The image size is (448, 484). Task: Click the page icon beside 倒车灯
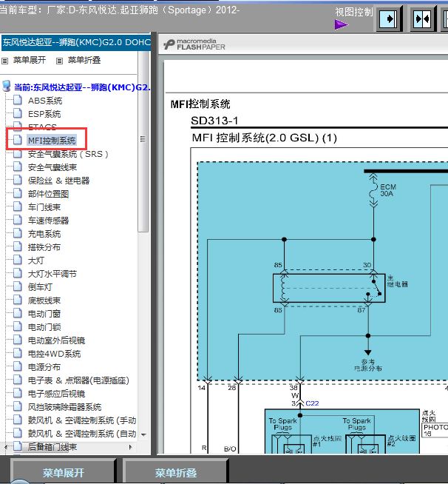tap(18, 286)
